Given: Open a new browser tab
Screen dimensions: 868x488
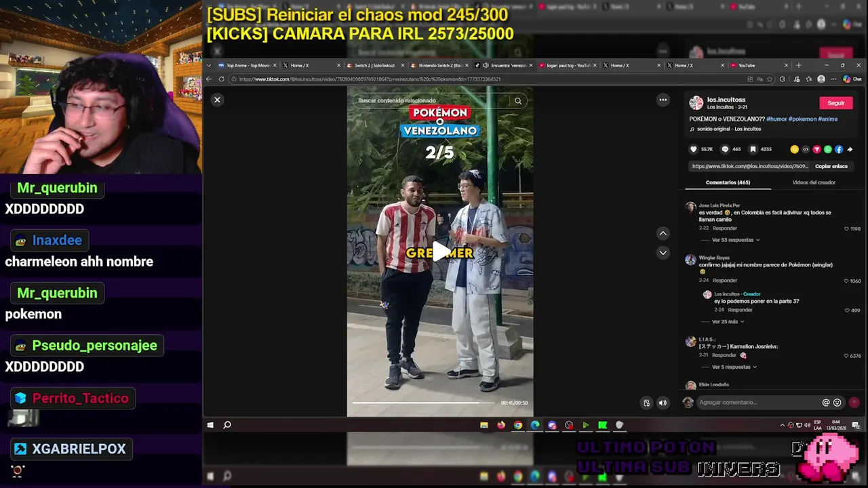Looking at the screenshot, I should pos(799,65).
